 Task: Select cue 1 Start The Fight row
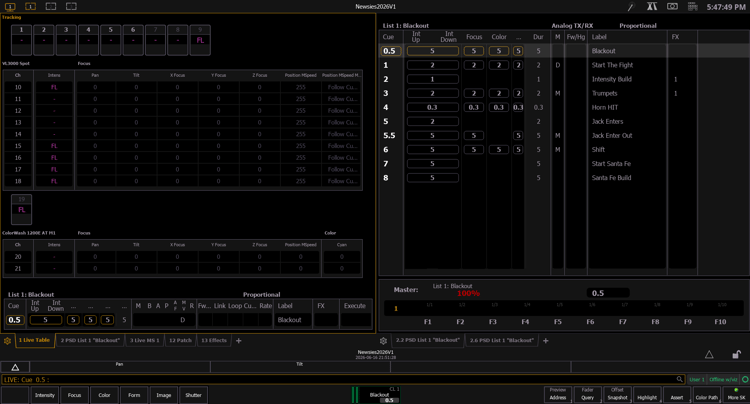[x=563, y=65]
